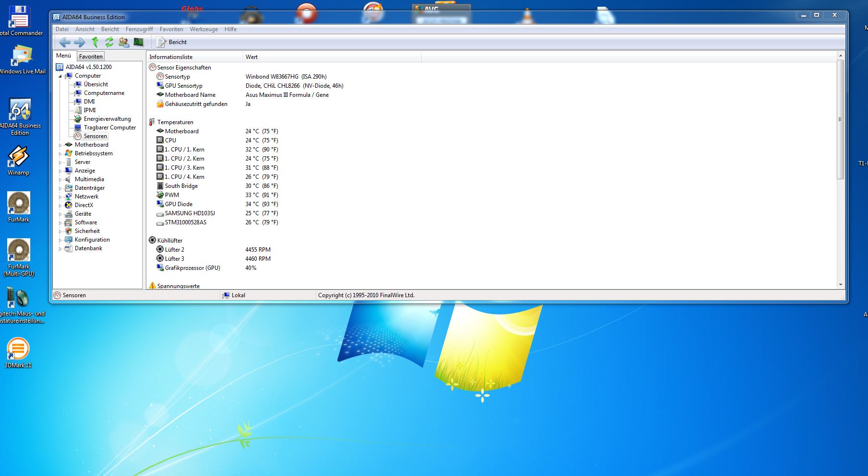
Task: Click the Wert column header
Action: tap(252, 57)
